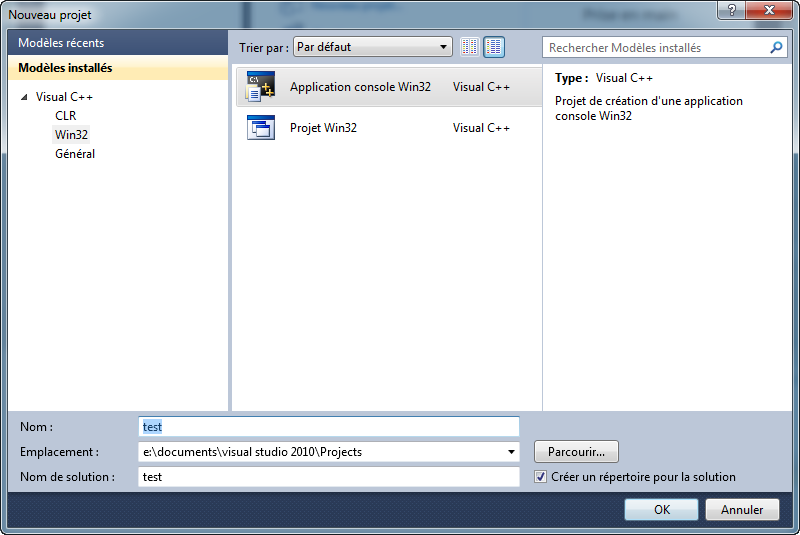Close the Nouveau projet dialog
Screen dimensions: 800x535
click(x=769, y=10)
